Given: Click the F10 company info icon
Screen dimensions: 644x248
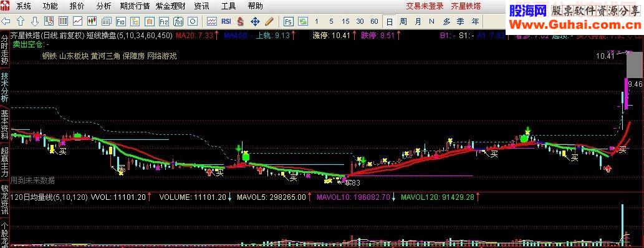Looking at the screenshot, I should (121, 21).
